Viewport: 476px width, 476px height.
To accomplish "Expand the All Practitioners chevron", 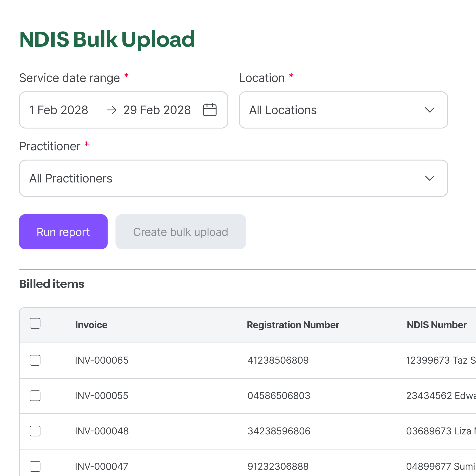I will [x=430, y=178].
